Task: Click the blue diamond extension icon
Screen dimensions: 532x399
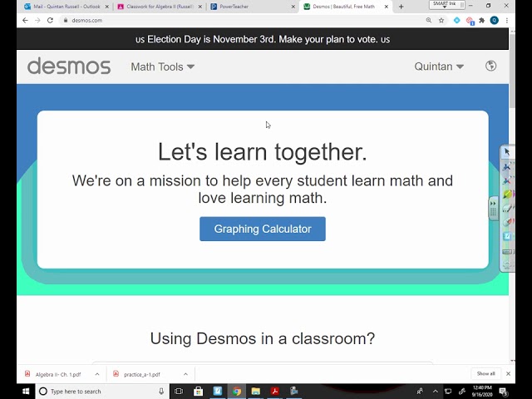Action: (456, 20)
